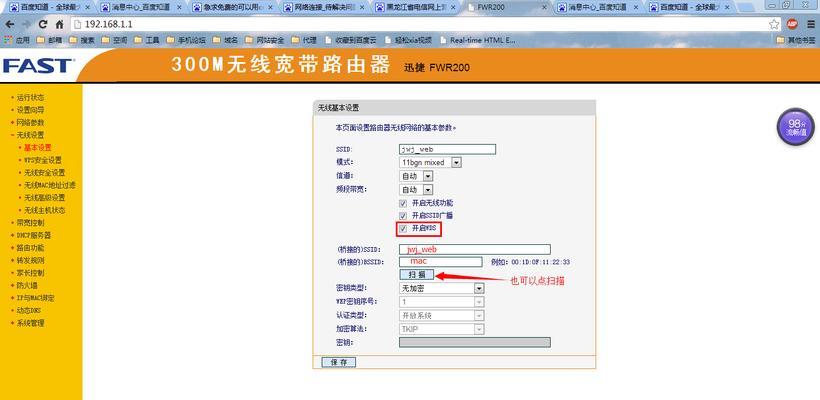Viewport: 820px width, 400px height.
Task: Open 基本设置 in the sidebar
Action: [38, 147]
